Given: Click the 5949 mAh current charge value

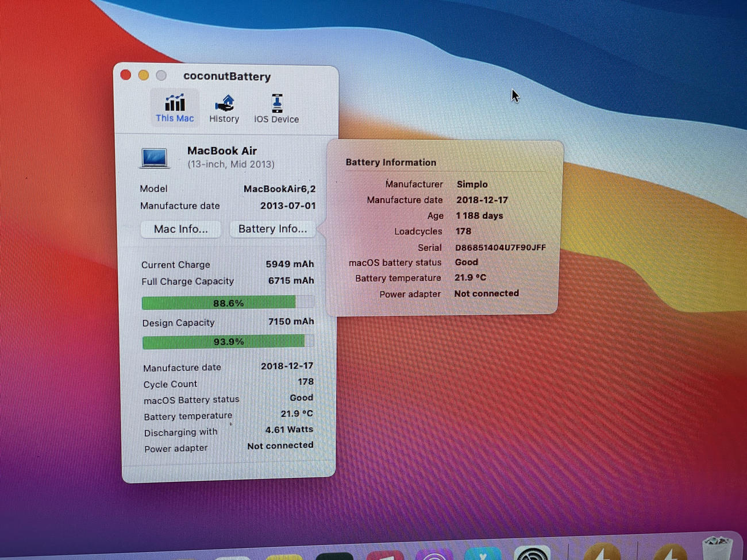Looking at the screenshot, I should [290, 264].
